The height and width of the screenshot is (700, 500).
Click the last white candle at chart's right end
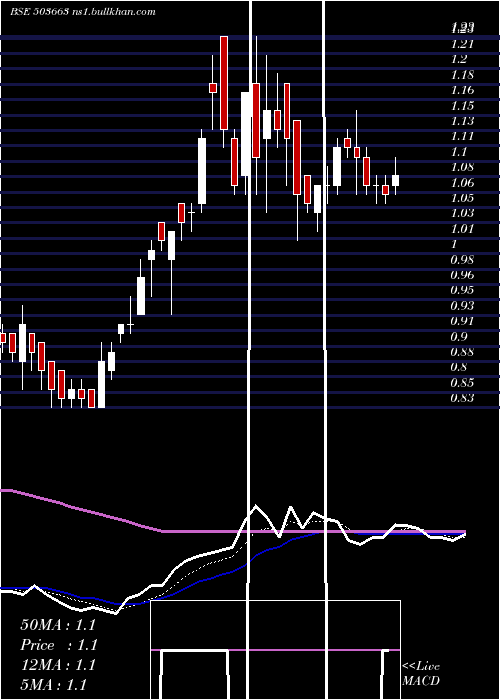(x=395, y=180)
